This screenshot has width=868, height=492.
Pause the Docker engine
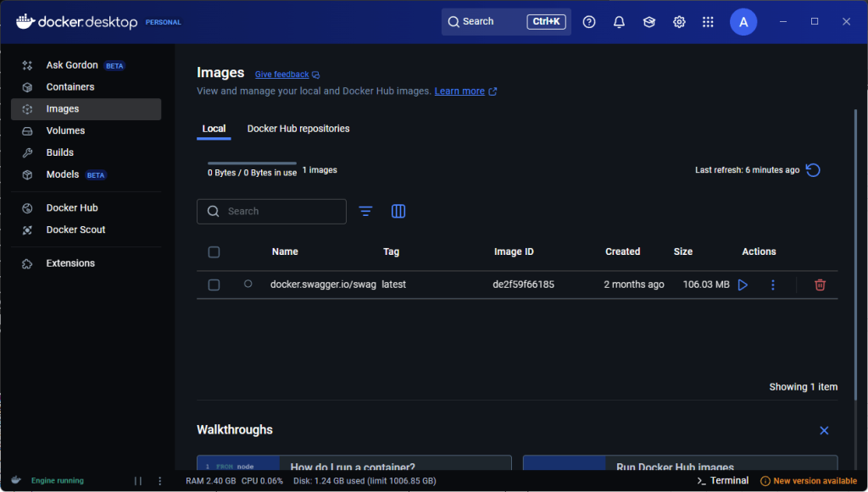pyautogui.click(x=138, y=481)
